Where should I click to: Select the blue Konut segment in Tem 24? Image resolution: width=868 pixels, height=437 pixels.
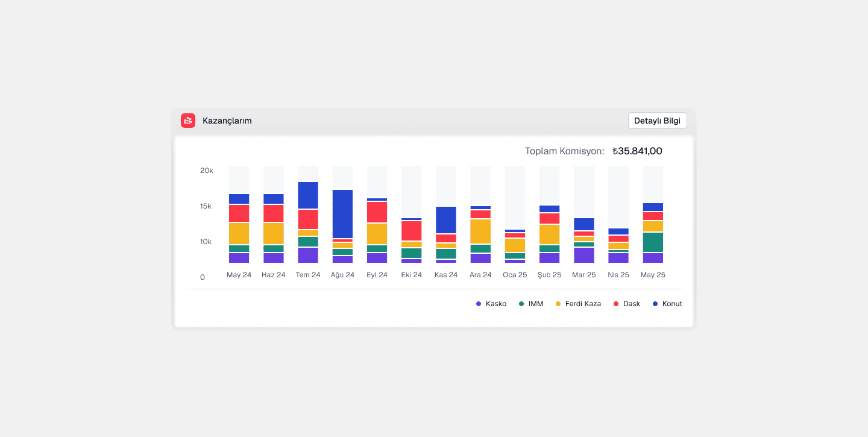[308, 195]
